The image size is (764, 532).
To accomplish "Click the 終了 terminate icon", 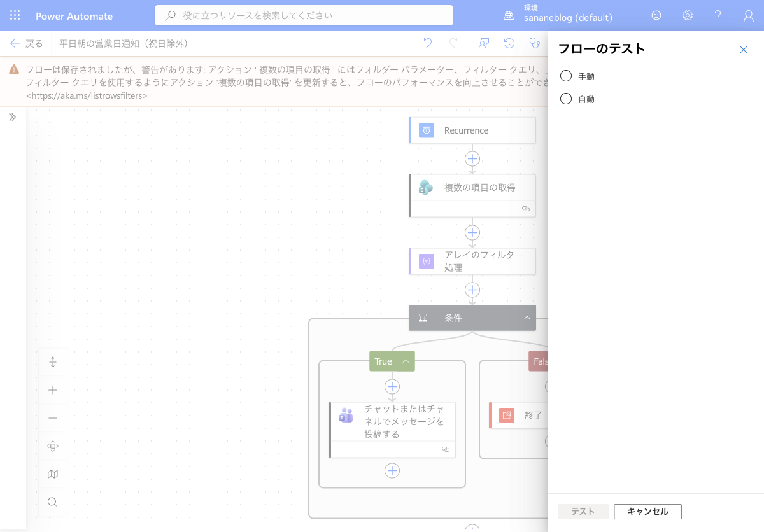I will click(x=507, y=415).
